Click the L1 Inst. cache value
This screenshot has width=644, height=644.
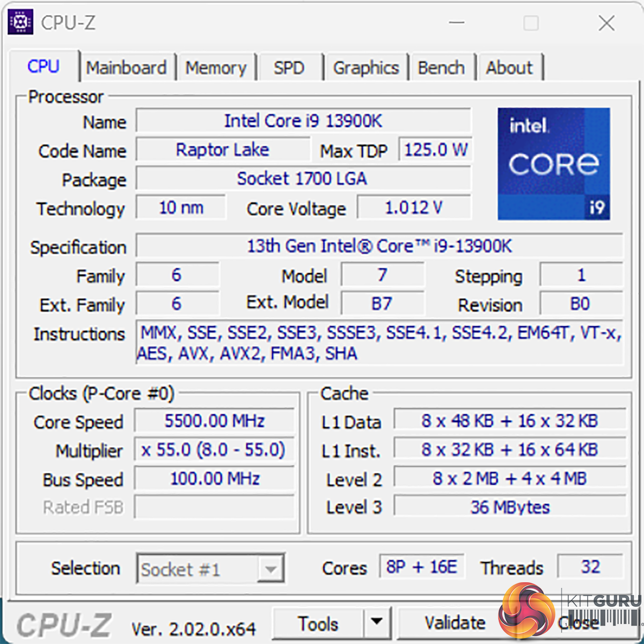tap(510, 450)
